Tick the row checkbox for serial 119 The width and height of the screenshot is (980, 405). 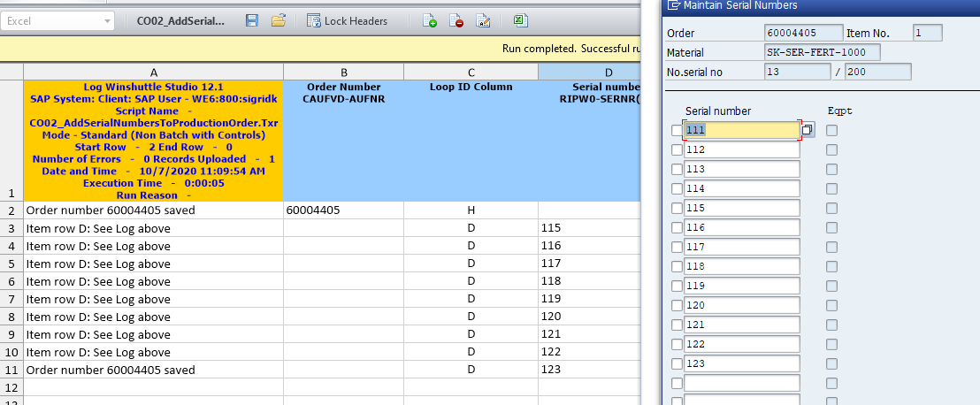677,286
